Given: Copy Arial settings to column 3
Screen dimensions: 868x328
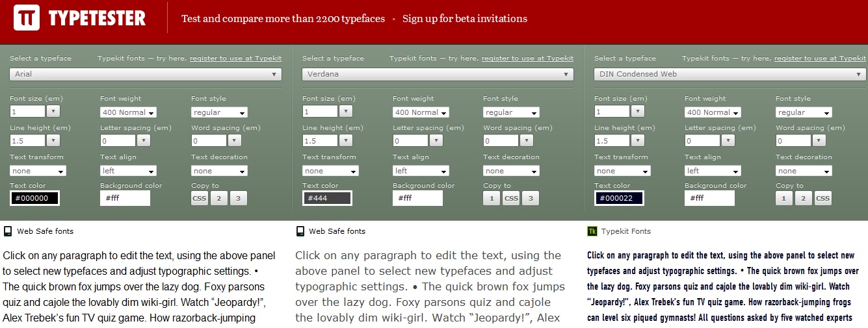Looking at the screenshot, I should point(239,199).
